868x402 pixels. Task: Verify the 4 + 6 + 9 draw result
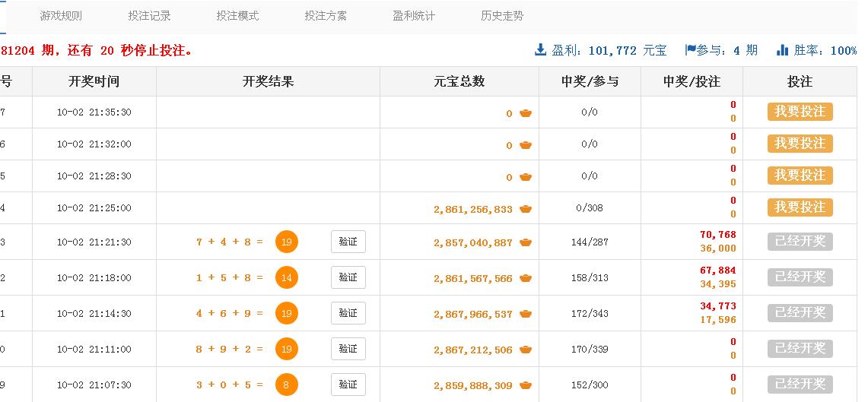[348, 313]
